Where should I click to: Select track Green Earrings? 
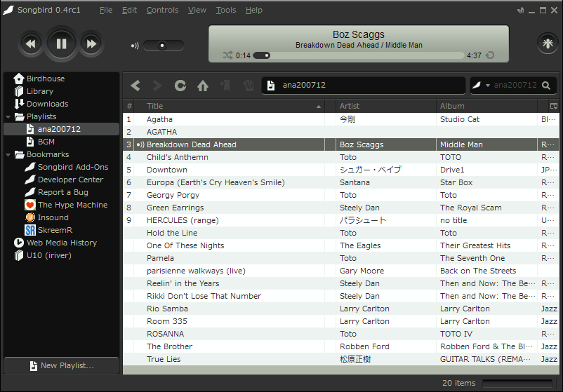pos(340,208)
